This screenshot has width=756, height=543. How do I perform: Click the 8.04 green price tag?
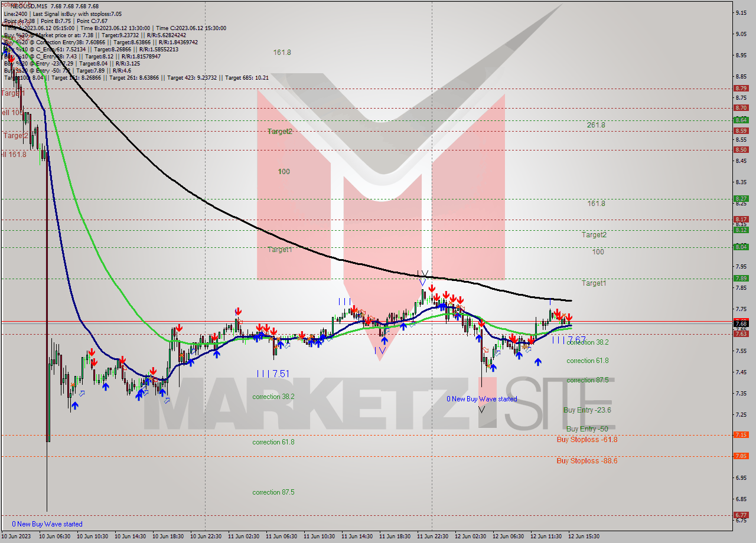click(741, 247)
